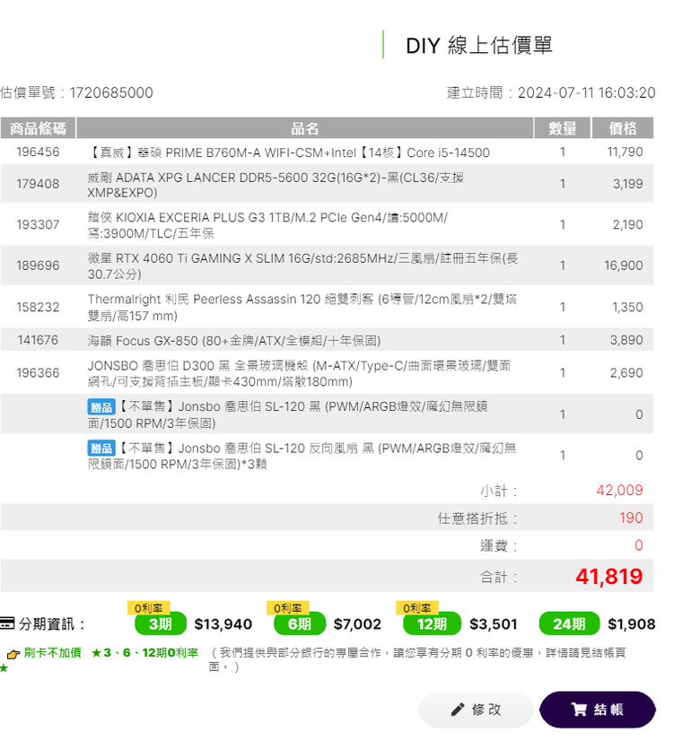The height and width of the screenshot is (749, 700).
Task: Click barcode 196366
Action: tap(38, 372)
